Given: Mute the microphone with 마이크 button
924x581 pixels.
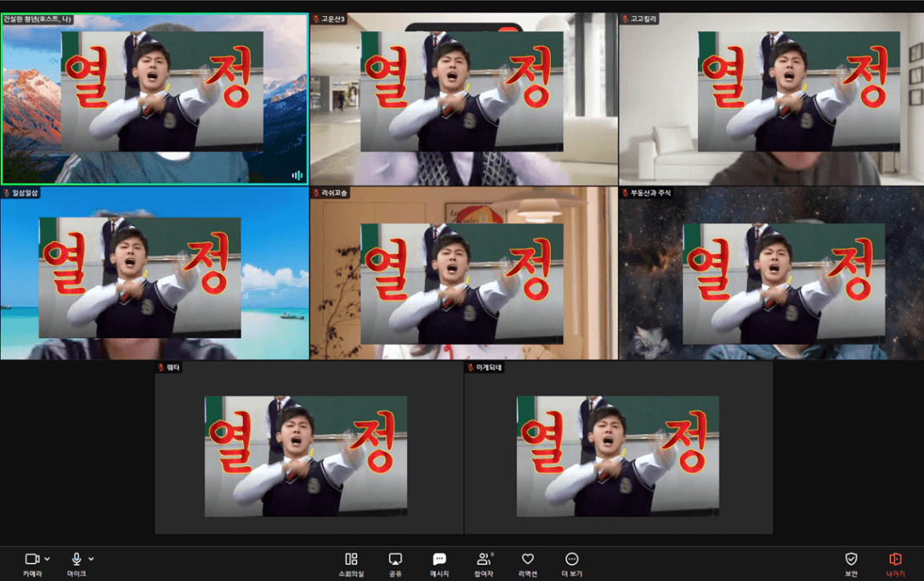Looking at the screenshot, I should [x=76, y=564].
